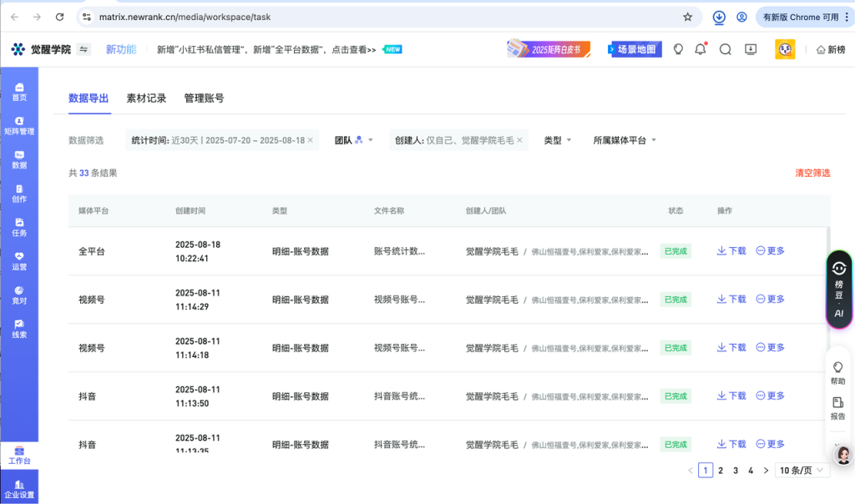Click the customer-service avatar at the bottom right
The height and width of the screenshot is (504, 855).
[843, 455]
